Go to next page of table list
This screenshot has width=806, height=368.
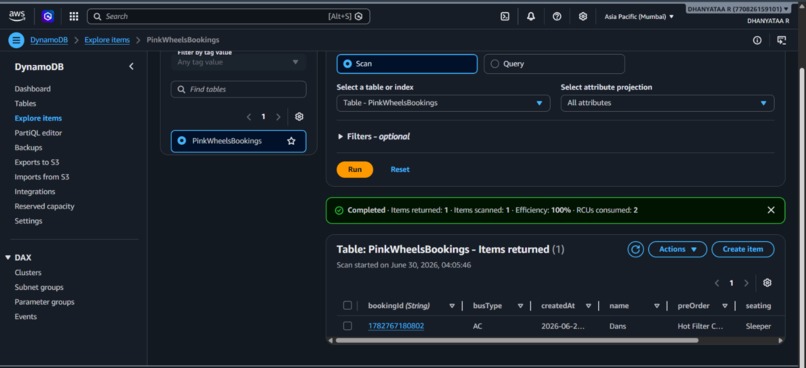point(278,117)
